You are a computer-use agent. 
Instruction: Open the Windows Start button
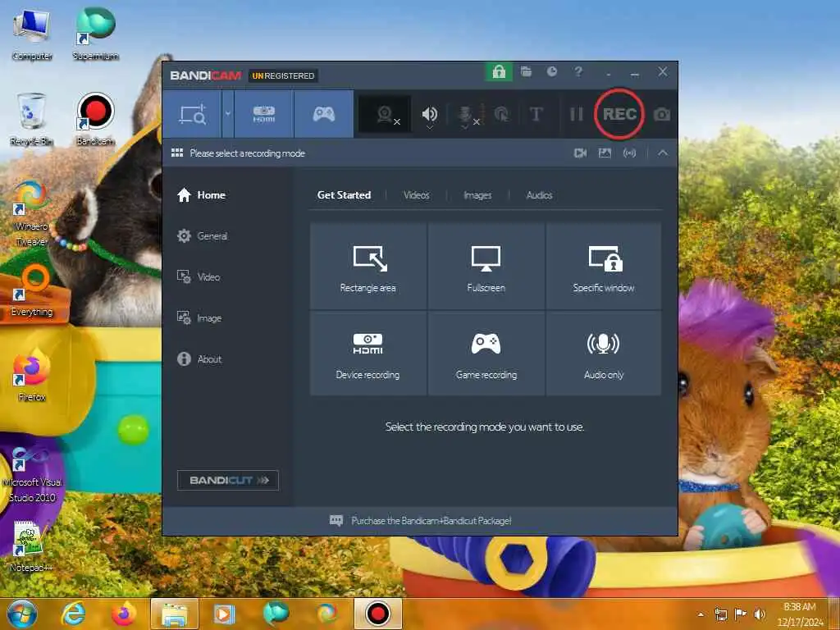click(22, 614)
